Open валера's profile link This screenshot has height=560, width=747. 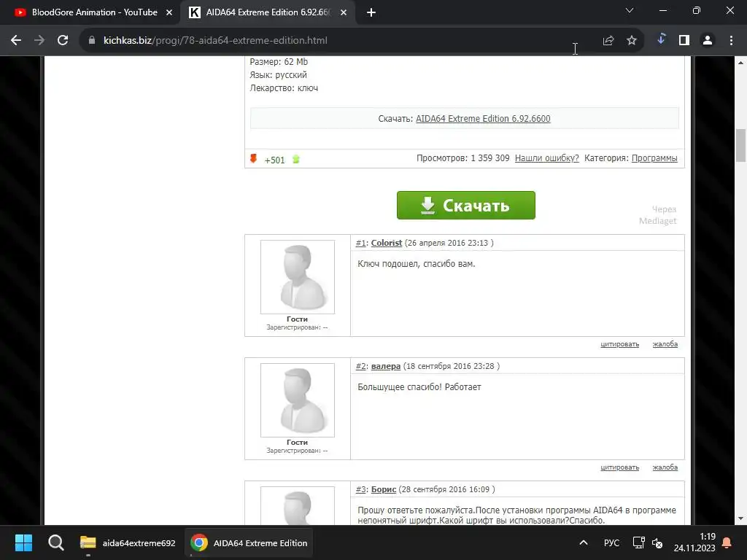click(x=386, y=366)
